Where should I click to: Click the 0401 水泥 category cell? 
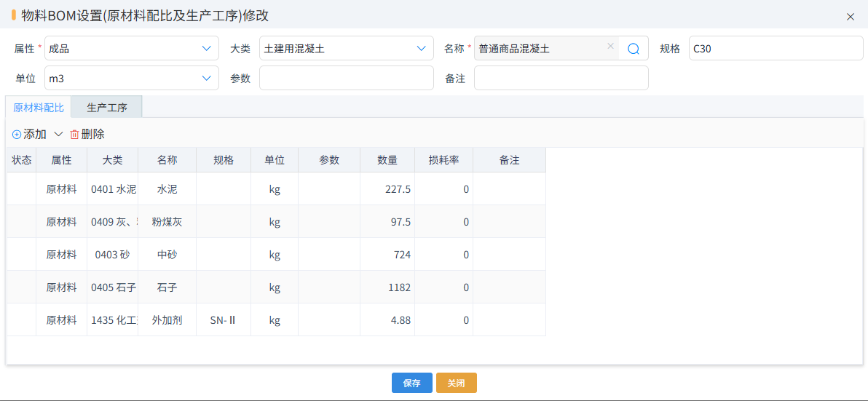point(112,189)
